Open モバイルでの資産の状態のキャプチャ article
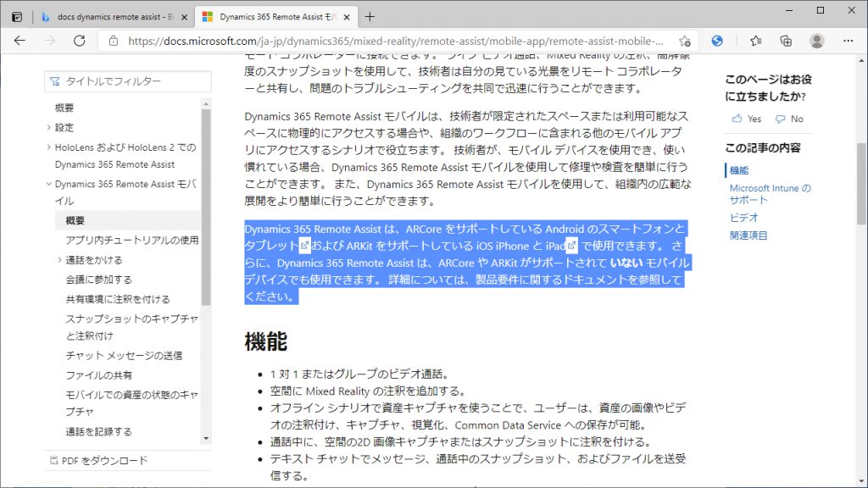This screenshot has height=488, width=868. tap(131, 402)
